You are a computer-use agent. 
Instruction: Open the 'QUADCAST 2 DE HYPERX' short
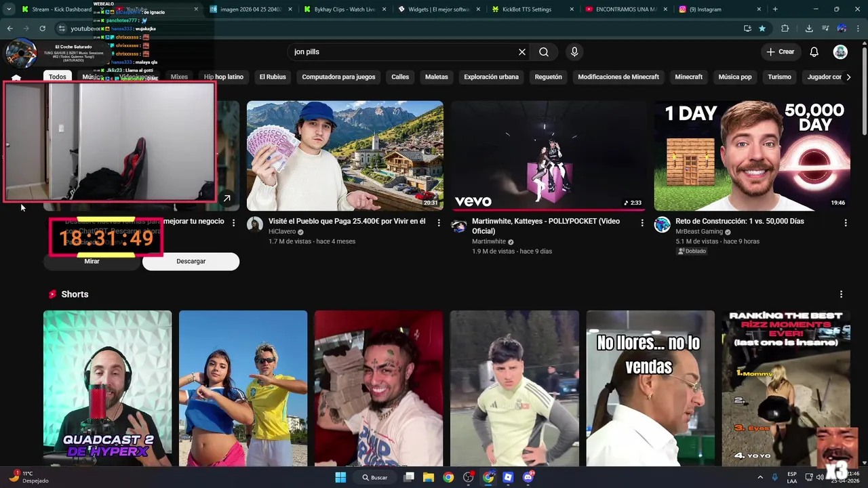(107, 388)
